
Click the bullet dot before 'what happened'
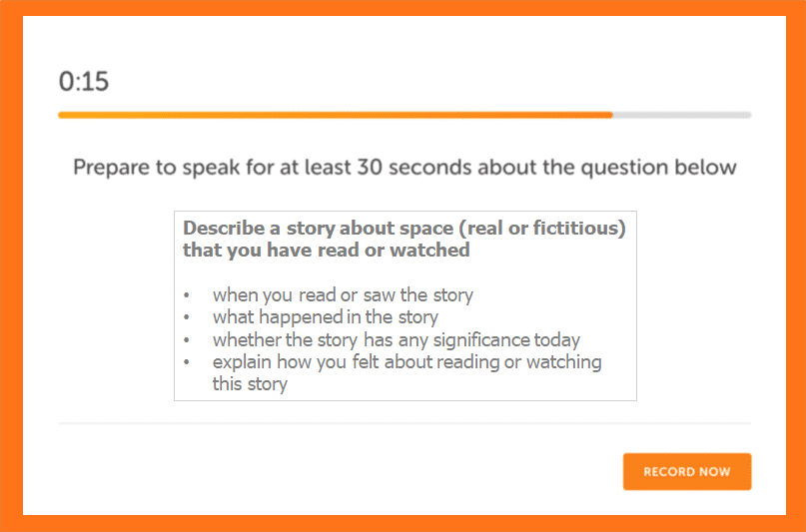click(187, 317)
